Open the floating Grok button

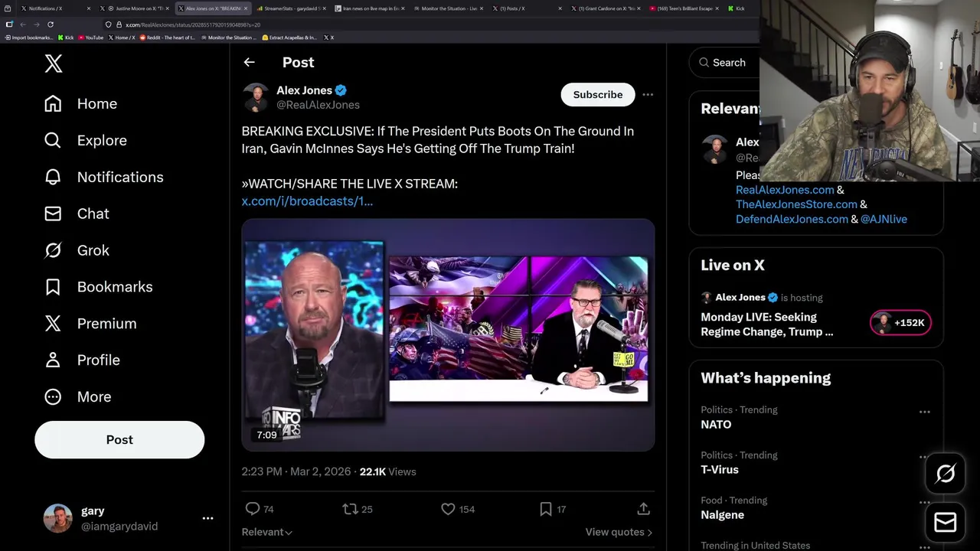(x=946, y=474)
